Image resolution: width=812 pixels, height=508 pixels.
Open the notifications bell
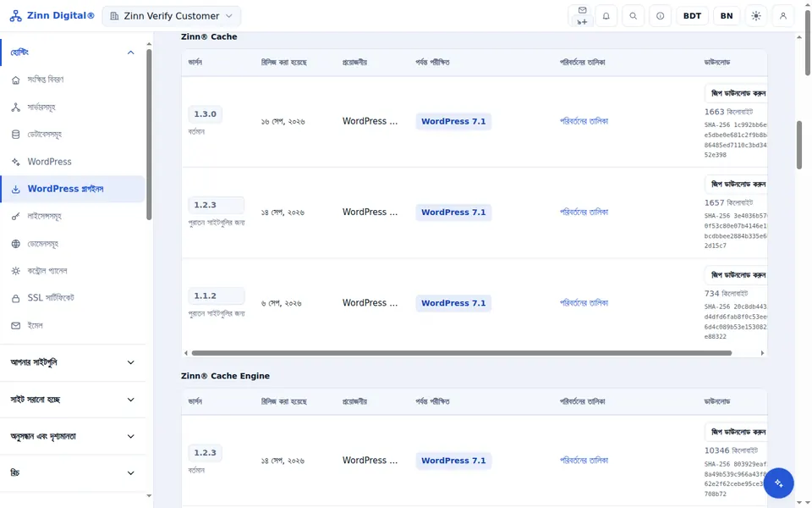coord(606,16)
